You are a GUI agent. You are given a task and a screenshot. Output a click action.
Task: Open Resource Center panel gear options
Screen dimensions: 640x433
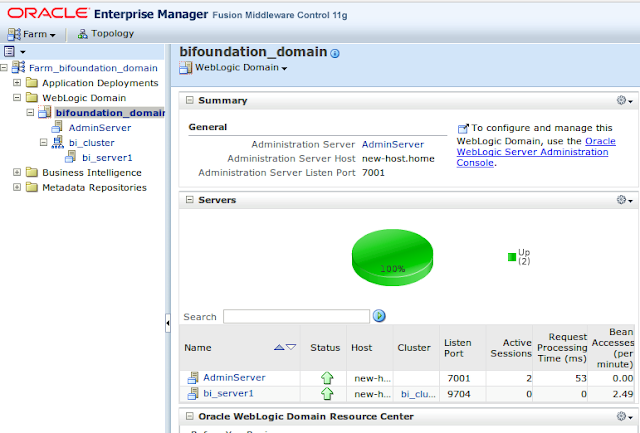pyautogui.click(x=623, y=416)
